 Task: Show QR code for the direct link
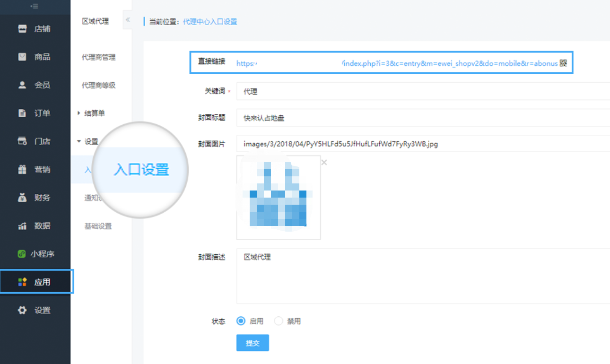pos(563,63)
